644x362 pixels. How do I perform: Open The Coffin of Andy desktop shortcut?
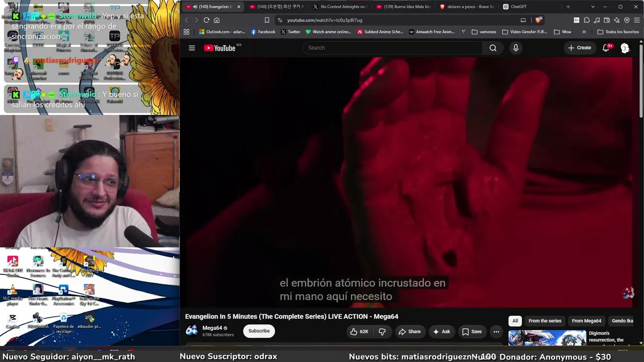[63, 267]
